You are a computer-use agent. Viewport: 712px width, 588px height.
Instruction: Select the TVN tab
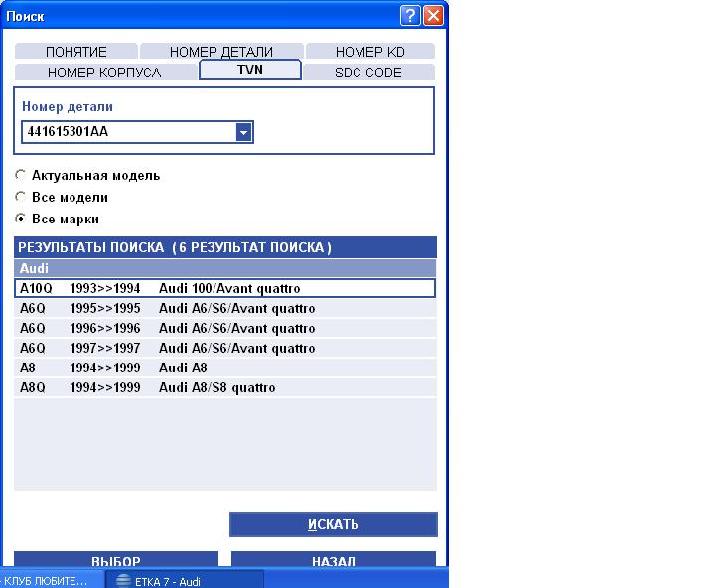click(x=250, y=71)
